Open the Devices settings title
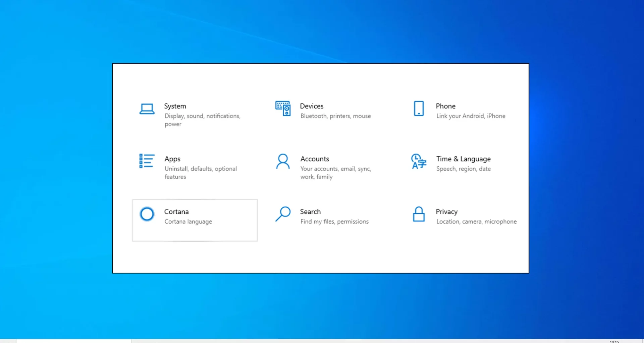Viewport: 644px width, 343px height. [x=312, y=106]
